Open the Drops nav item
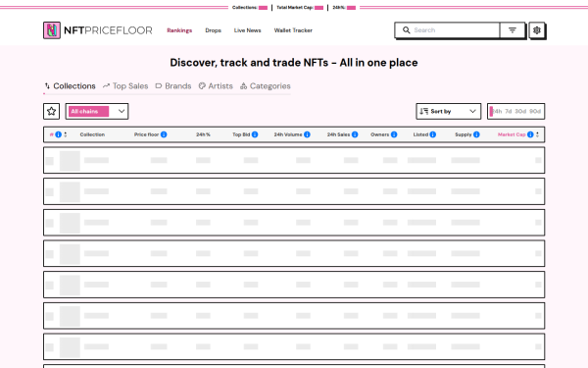Image resolution: width=588 pixels, height=368 pixels. 213,30
